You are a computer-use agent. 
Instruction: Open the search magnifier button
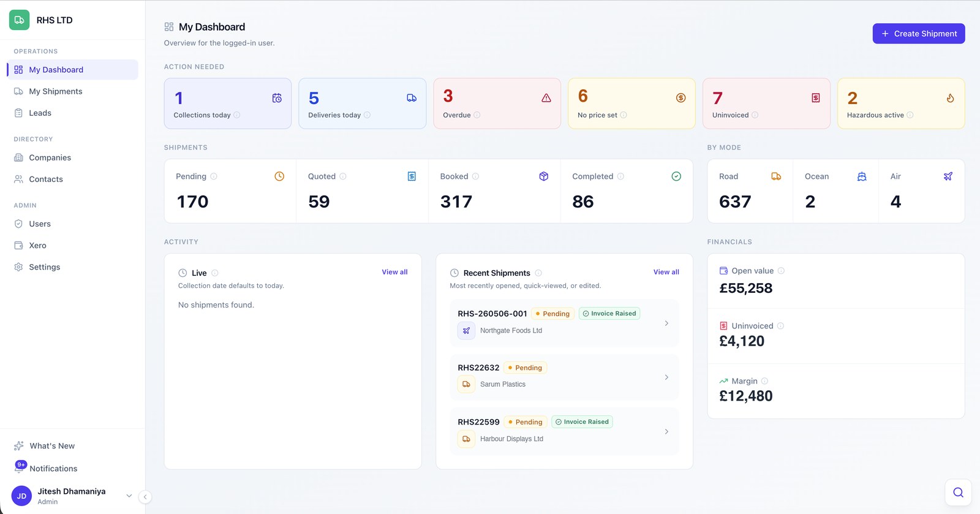tap(958, 493)
